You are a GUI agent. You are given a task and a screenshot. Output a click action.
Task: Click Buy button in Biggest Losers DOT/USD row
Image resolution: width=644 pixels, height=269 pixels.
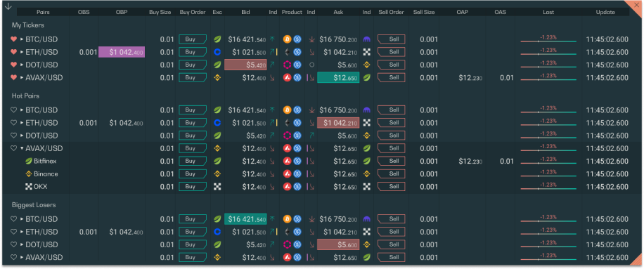tap(192, 245)
